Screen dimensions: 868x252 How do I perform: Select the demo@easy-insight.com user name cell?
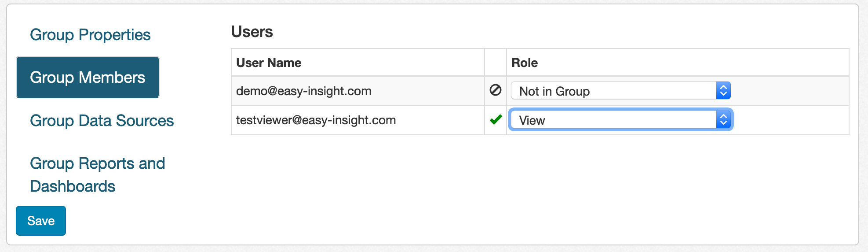pos(304,91)
